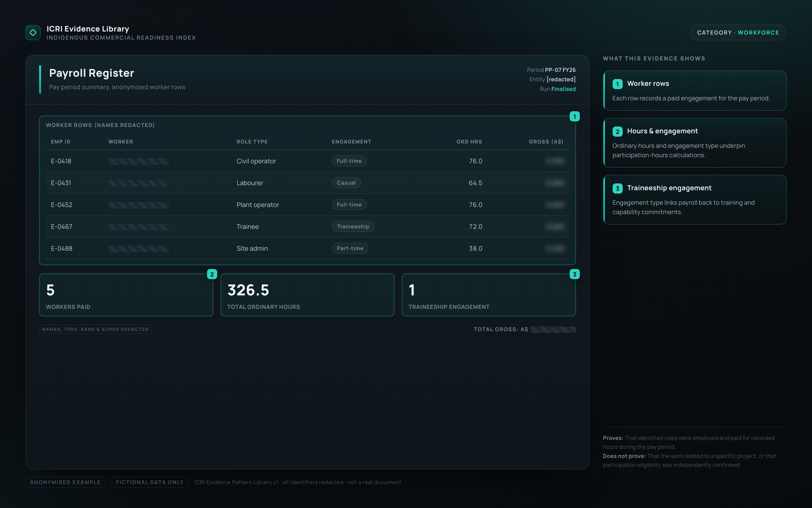Click the Does not prove statement text
Image resolution: width=812 pixels, height=508 pixels.
point(689,461)
